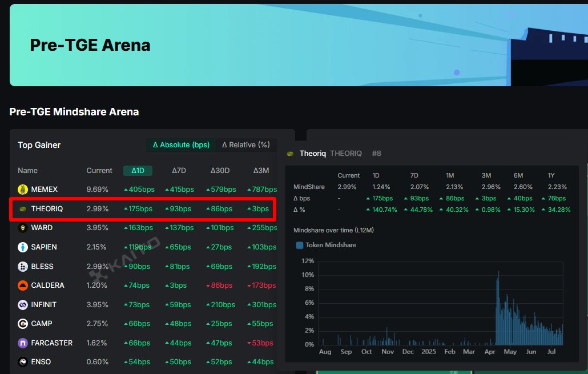Click MEMEX Δ1D value 405bps
The width and height of the screenshot is (588, 374).
tap(139, 190)
